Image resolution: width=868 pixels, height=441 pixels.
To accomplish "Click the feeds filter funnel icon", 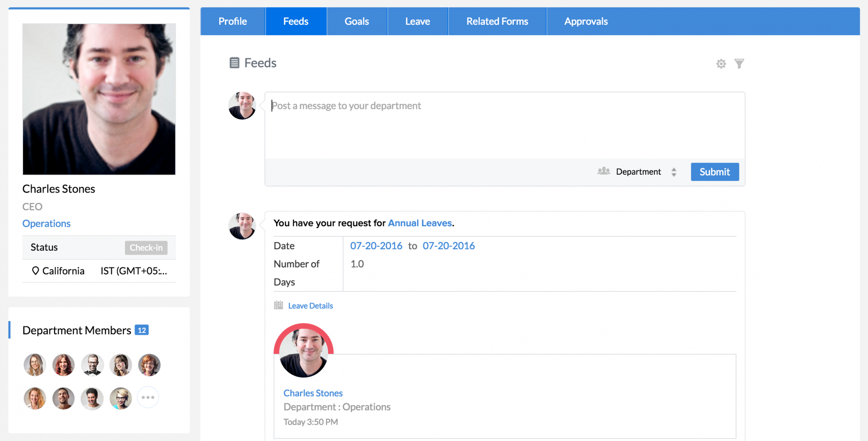I will 739,64.
